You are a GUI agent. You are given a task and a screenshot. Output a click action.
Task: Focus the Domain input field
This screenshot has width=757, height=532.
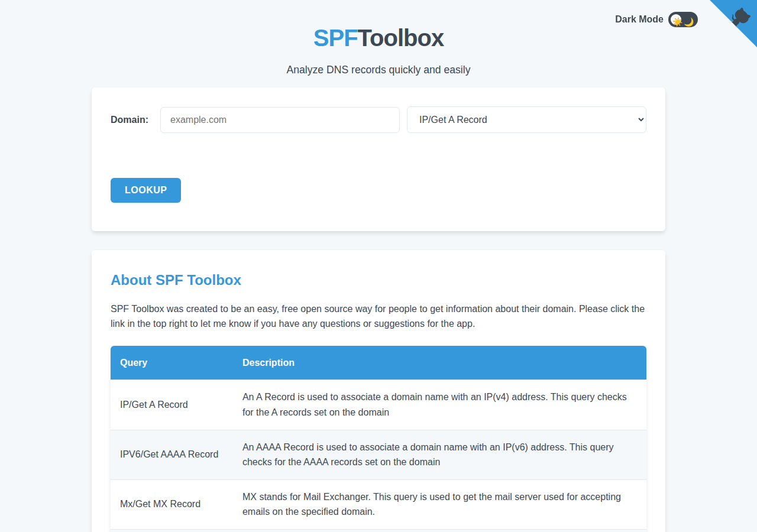[280, 119]
